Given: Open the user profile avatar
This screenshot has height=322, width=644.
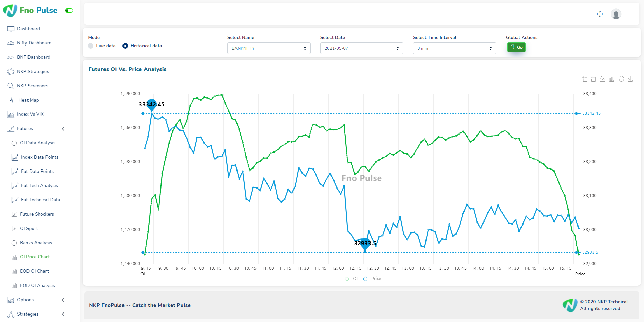Looking at the screenshot, I should coord(616,14).
